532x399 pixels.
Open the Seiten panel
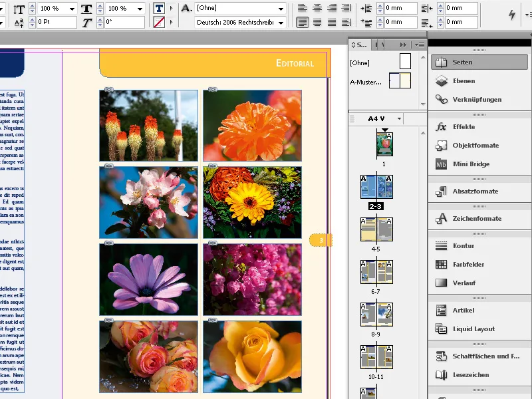(479, 62)
